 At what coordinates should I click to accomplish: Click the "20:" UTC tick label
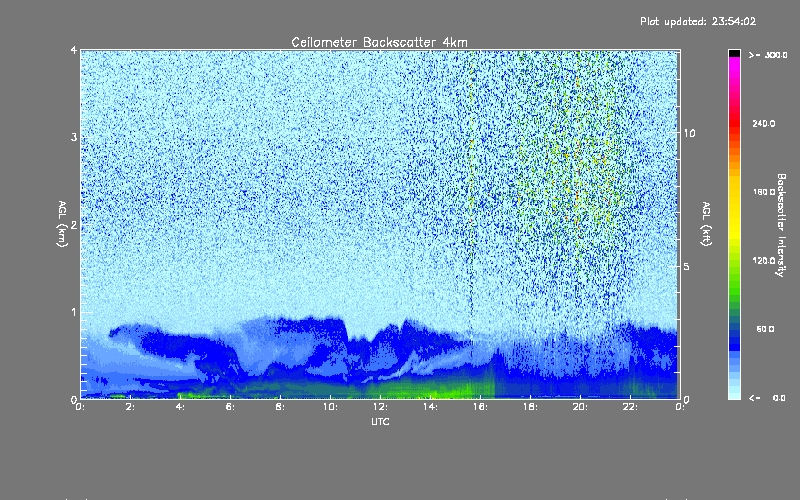tap(580, 407)
